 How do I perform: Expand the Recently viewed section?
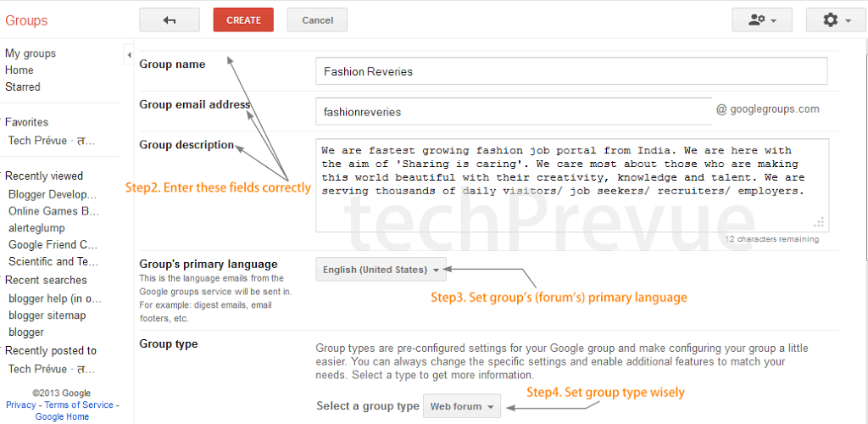pos(43,176)
